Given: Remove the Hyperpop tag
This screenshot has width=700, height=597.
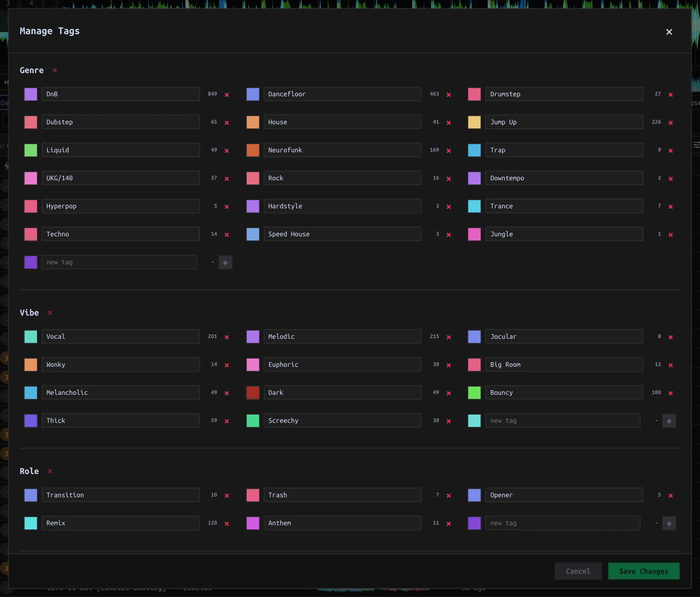Looking at the screenshot, I should [x=227, y=207].
